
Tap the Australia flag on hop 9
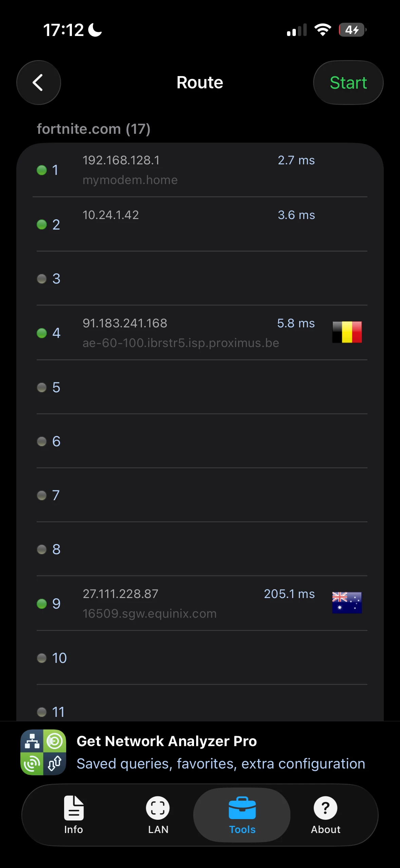[x=347, y=603]
